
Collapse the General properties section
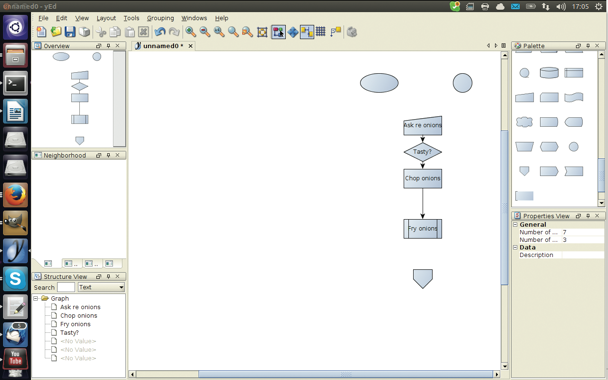515,225
